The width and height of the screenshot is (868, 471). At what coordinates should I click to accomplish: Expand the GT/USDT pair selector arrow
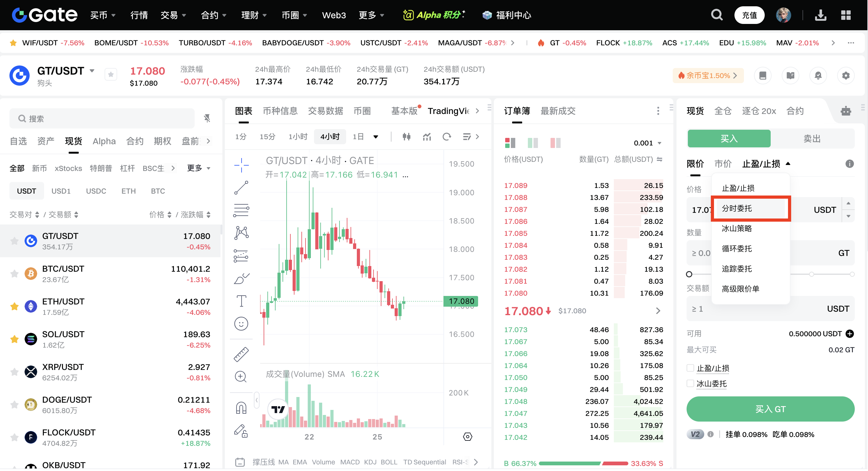click(x=92, y=71)
